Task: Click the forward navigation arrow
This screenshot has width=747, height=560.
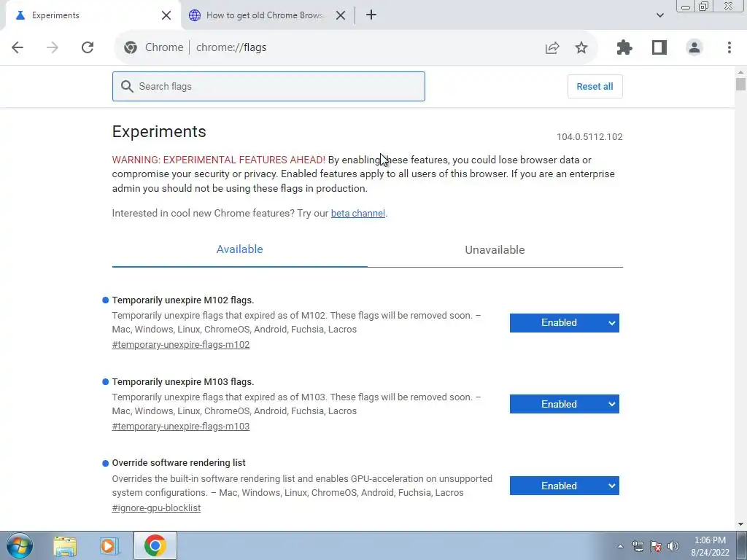Action: click(53, 47)
